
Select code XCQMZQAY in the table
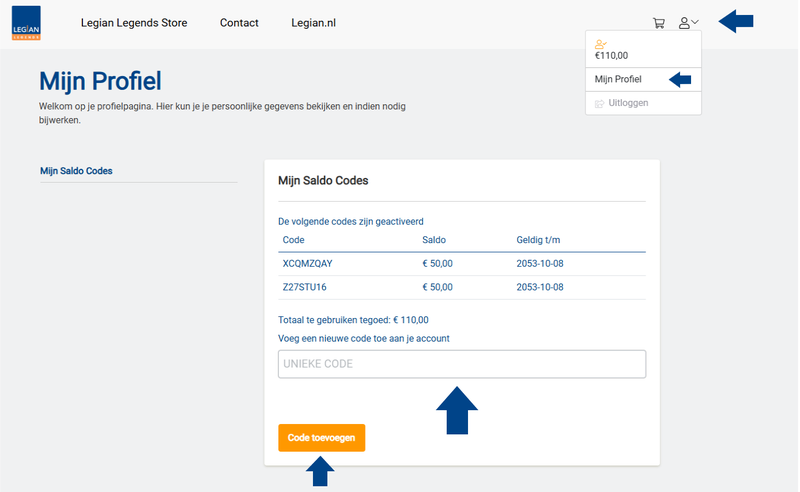click(307, 264)
